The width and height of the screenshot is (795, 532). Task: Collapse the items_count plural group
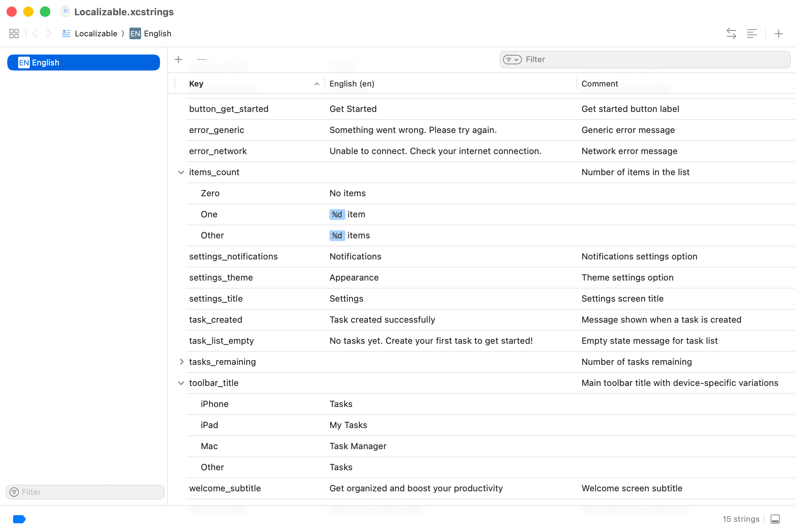pos(181,172)
